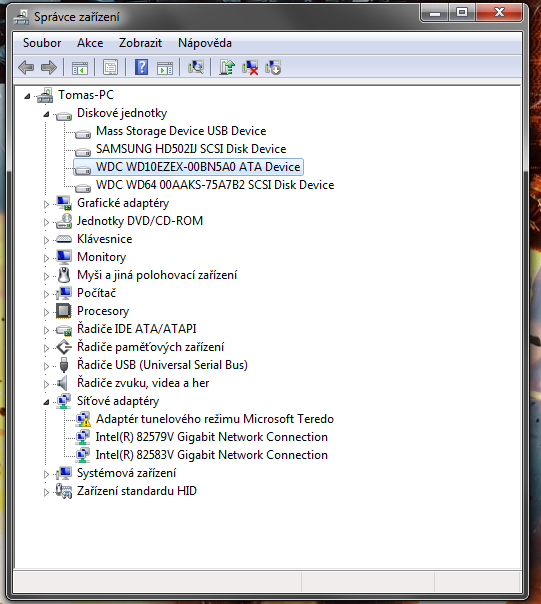Click the blue Help question mark icon
The width and height of the screenshot is (541, 604).
[x=141, y=68]
